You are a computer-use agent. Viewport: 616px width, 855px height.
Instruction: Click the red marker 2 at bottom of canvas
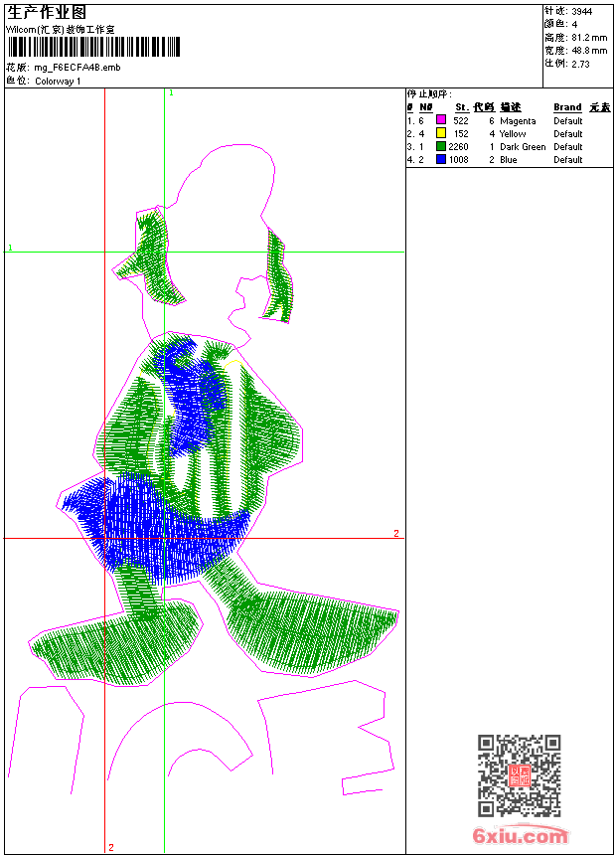pos(111,847)
